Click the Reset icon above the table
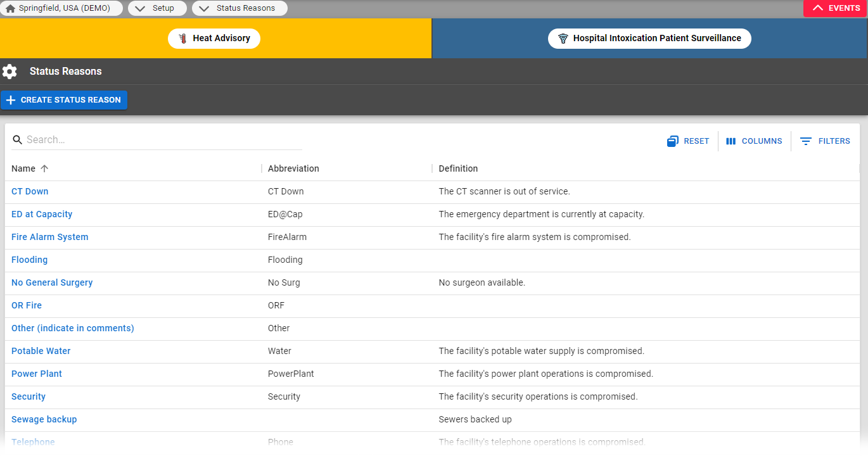The image size is (868, 456). point(672,141)
